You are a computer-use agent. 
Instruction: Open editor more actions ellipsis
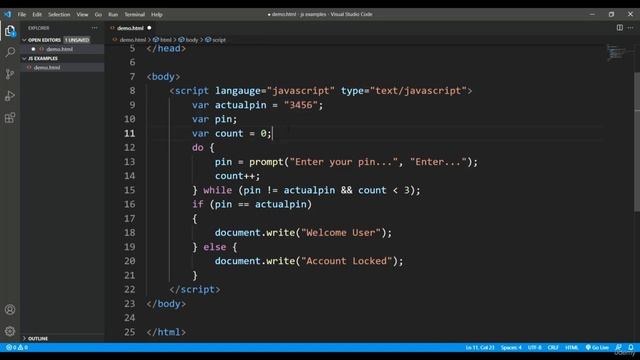point(631,28)
